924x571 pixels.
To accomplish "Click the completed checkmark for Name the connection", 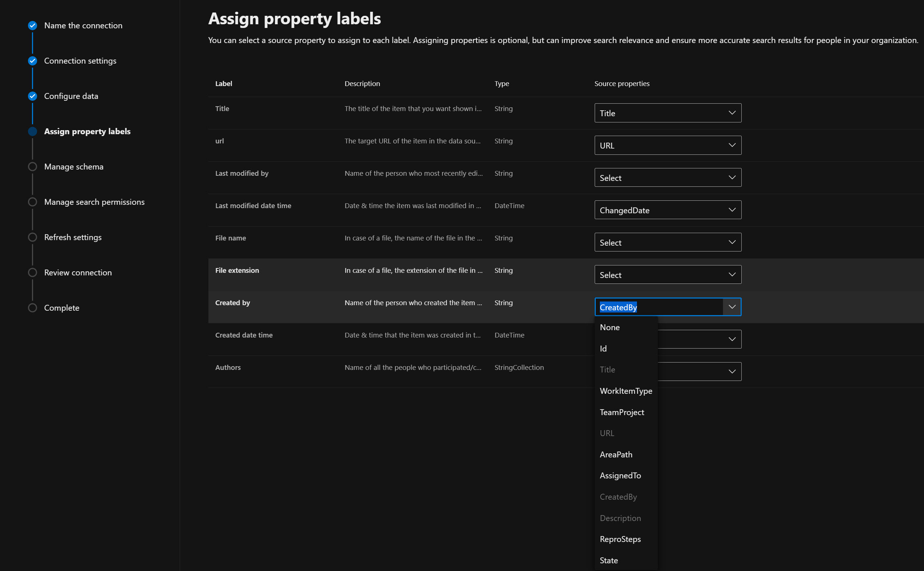I will point(32,26).
